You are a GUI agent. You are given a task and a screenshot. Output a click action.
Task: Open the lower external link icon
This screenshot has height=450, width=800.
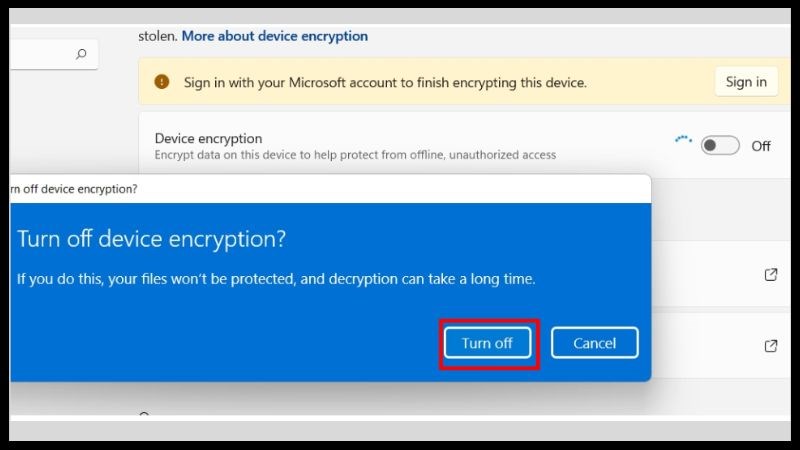click(771, 345)
